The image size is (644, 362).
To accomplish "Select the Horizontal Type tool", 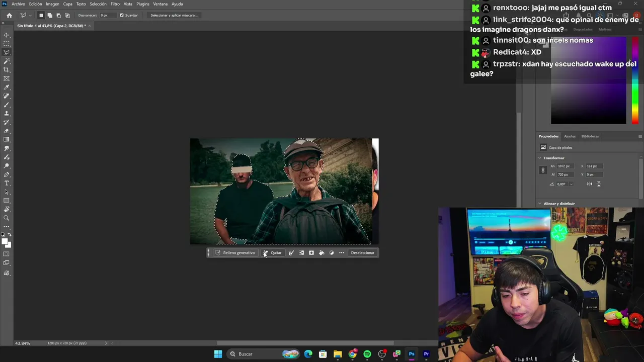I will click(7, 183).
